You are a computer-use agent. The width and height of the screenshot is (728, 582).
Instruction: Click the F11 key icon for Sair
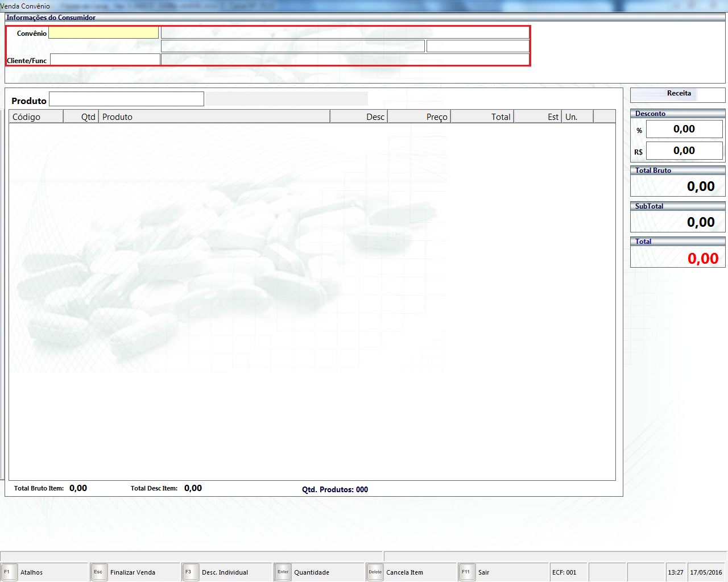(466, 572)
